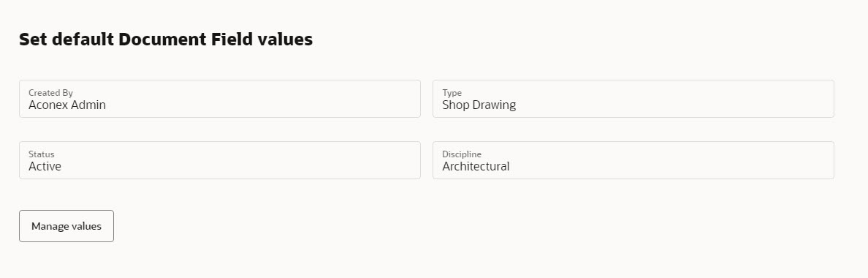
Task: Click the Architectural value text
Action: [476, 166]
